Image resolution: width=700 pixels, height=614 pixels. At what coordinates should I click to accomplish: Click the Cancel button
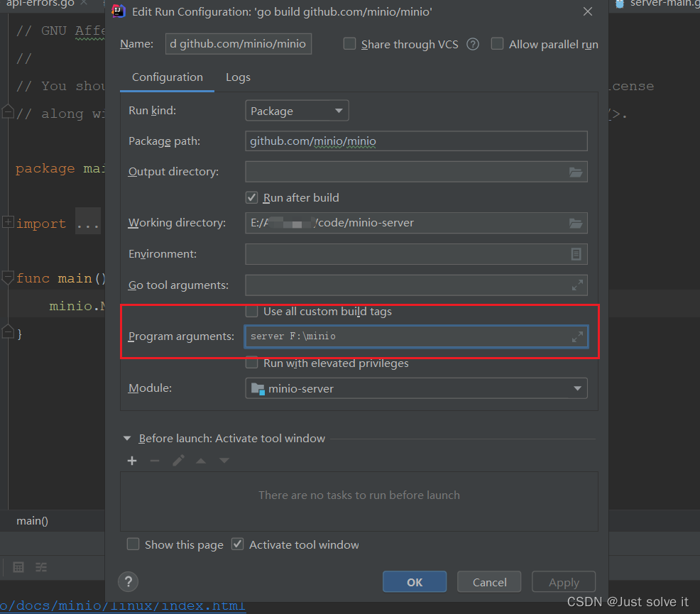click(489, 582)
